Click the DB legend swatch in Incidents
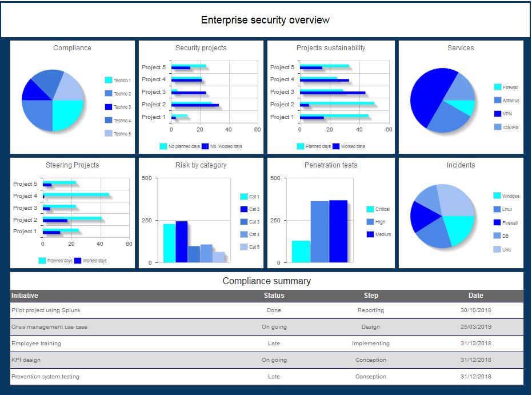 point(497,236)
